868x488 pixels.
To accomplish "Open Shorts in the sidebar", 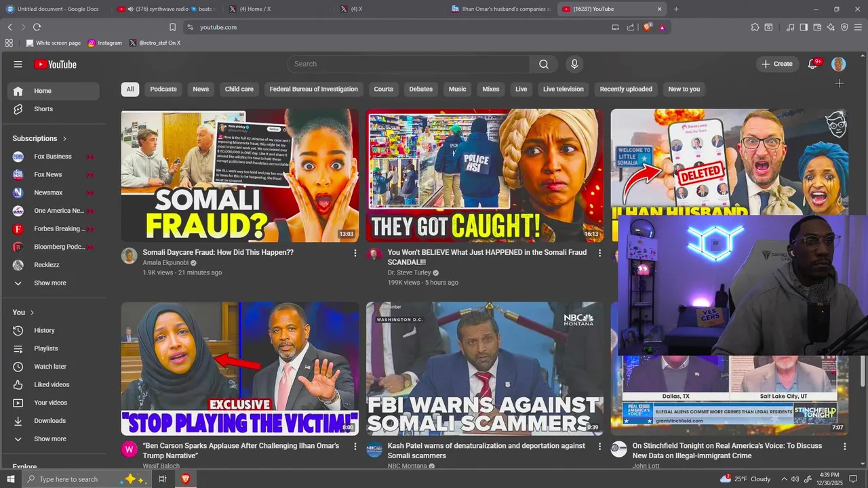I will pos(53,109).
